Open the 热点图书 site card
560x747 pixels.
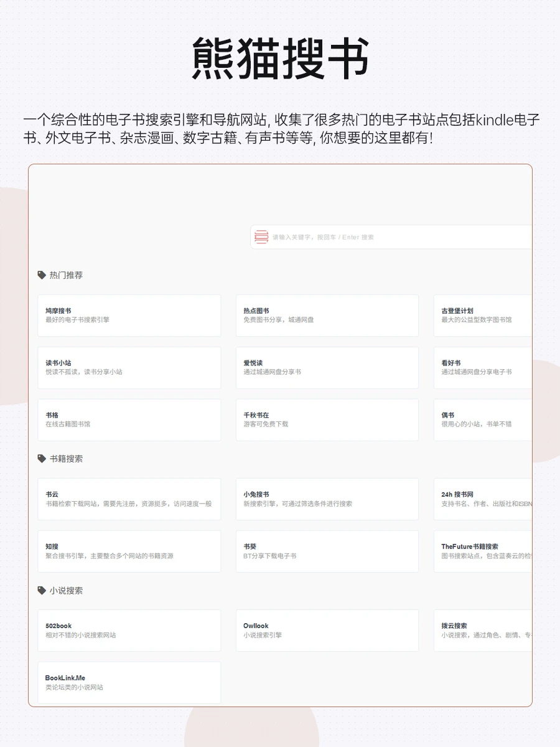coord(328,316)
